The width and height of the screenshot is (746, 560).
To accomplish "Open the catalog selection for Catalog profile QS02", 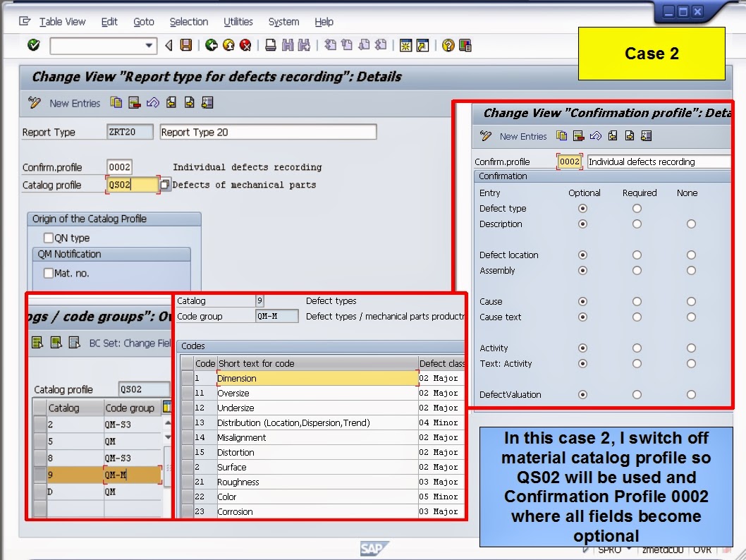I will pos(164,184).
